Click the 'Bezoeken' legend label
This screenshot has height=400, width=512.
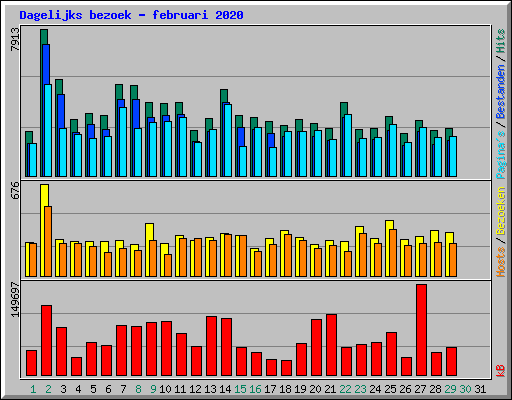point(500,211)
